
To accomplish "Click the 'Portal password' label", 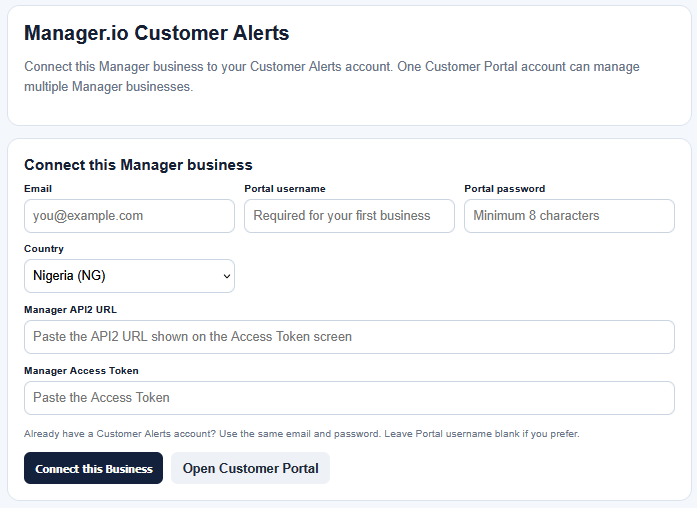I will [505, 189].
